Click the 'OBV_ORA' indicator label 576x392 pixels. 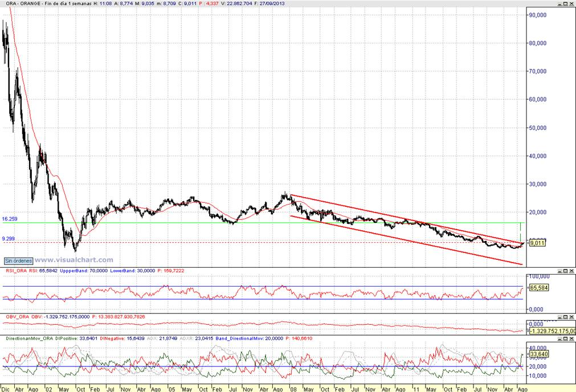tap(17, 317)
